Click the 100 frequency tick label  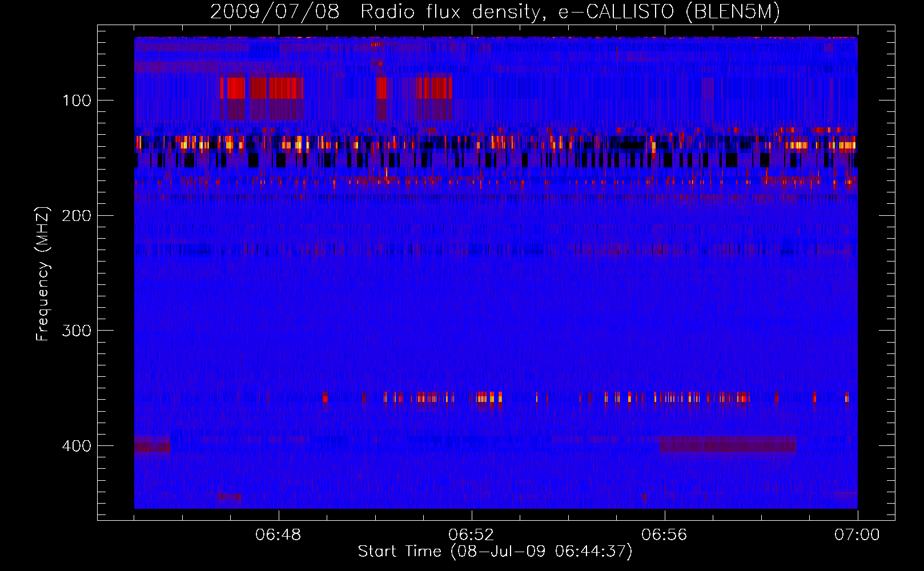(x=77, y=101)
